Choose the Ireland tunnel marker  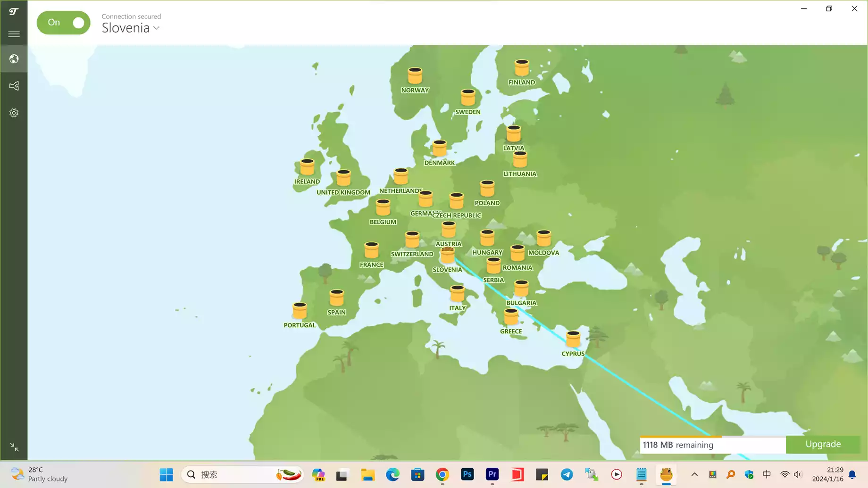[x=307, y=167]
